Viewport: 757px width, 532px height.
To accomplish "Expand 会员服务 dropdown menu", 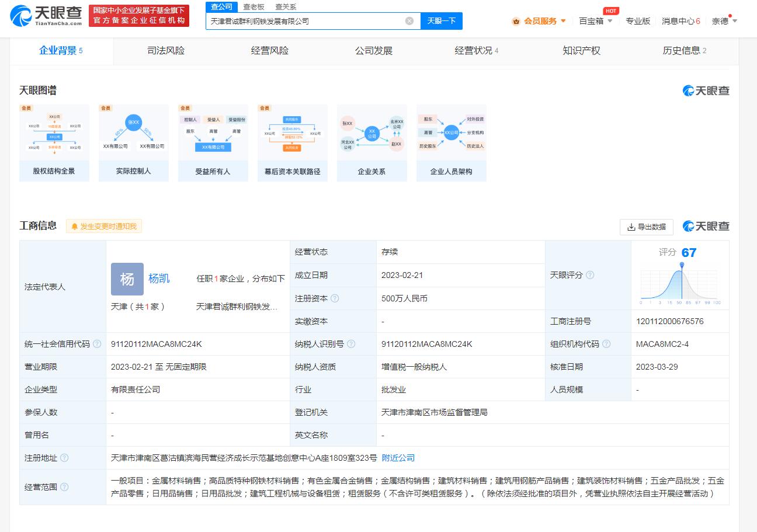I will (x=540, y=21).
